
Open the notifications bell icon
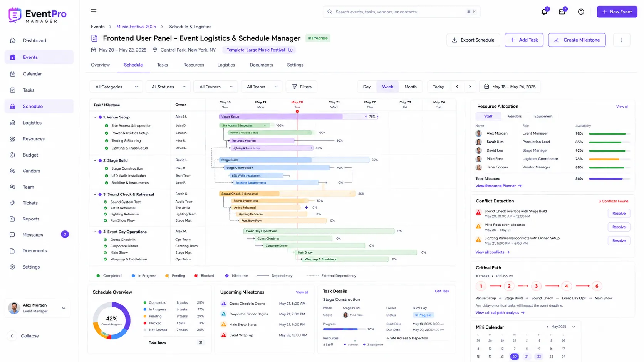tap(544, 12)
